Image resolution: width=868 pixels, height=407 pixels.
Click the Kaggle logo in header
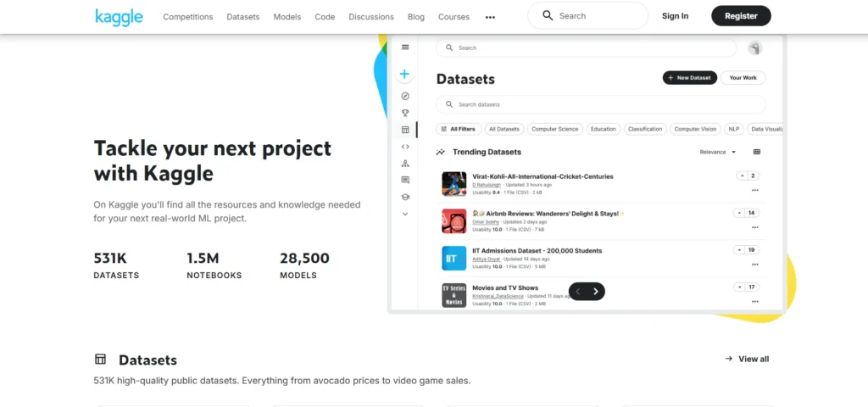119,16
